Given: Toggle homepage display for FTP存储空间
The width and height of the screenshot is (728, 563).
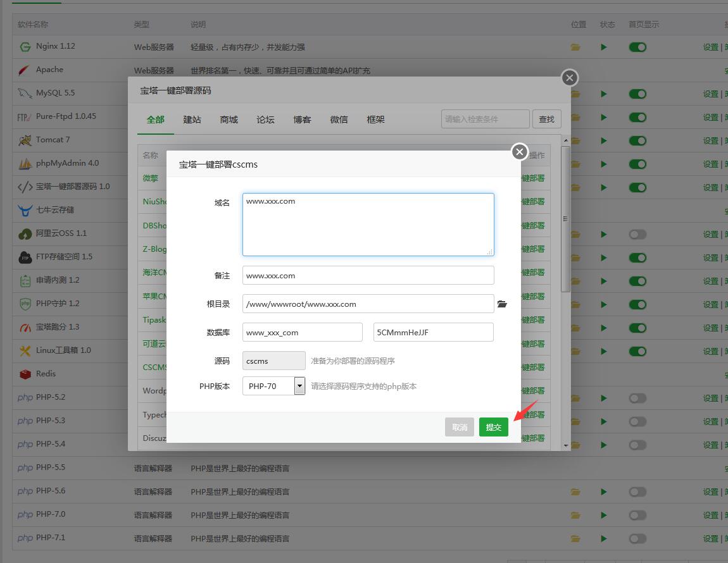Looking at the screenshot, I should click(x=637, y=257).
